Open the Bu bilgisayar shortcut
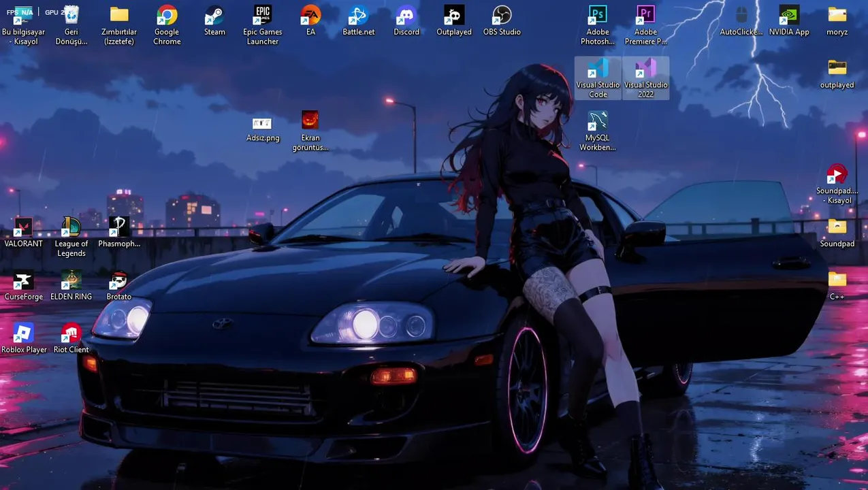The height and width of the screenshot is (490, 868). click(x=24, y=25)
